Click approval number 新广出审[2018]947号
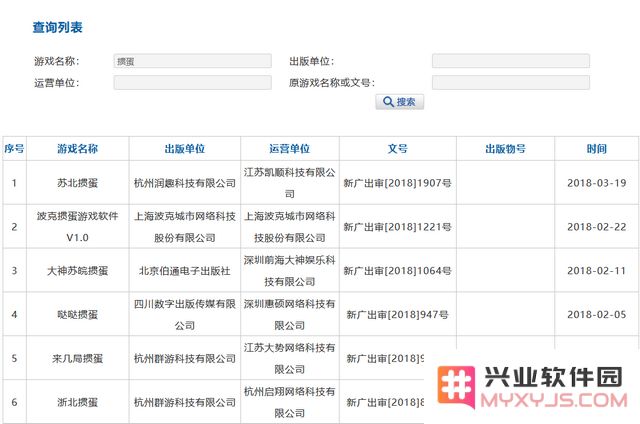Image resolution: width=640 pixels, height=424 pixels. (398, 314)
